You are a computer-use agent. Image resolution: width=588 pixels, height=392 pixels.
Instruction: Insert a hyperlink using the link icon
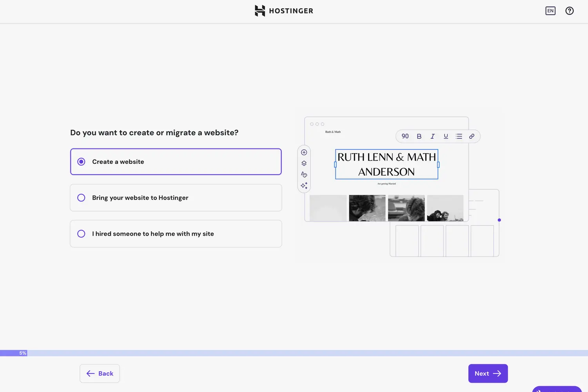click(x=472, y=136)
